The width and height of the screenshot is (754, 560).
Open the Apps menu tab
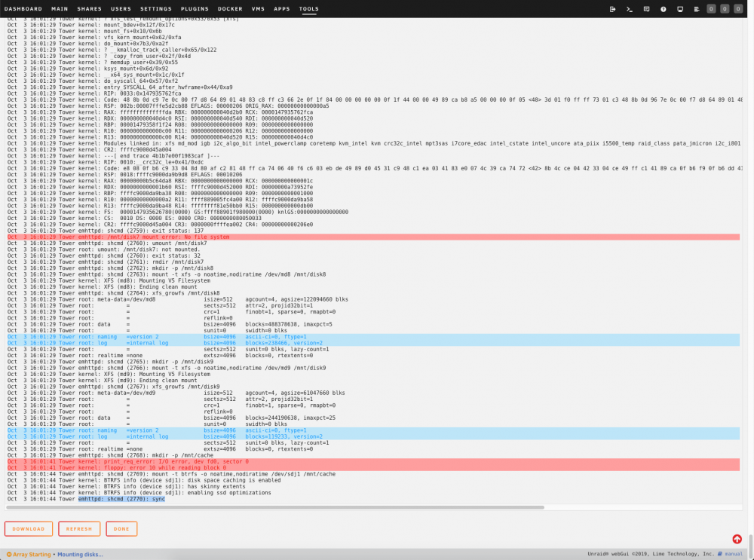(x=282, y=8)
